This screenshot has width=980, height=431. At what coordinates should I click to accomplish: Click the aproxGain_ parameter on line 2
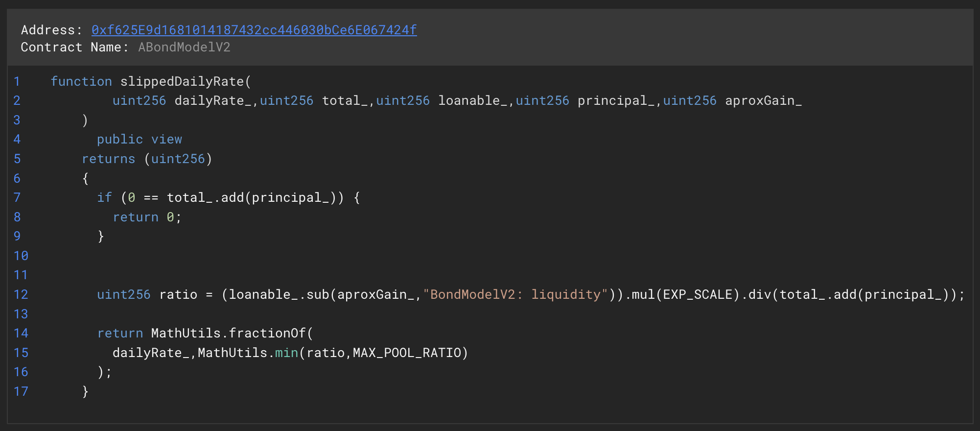pos(763,101)
